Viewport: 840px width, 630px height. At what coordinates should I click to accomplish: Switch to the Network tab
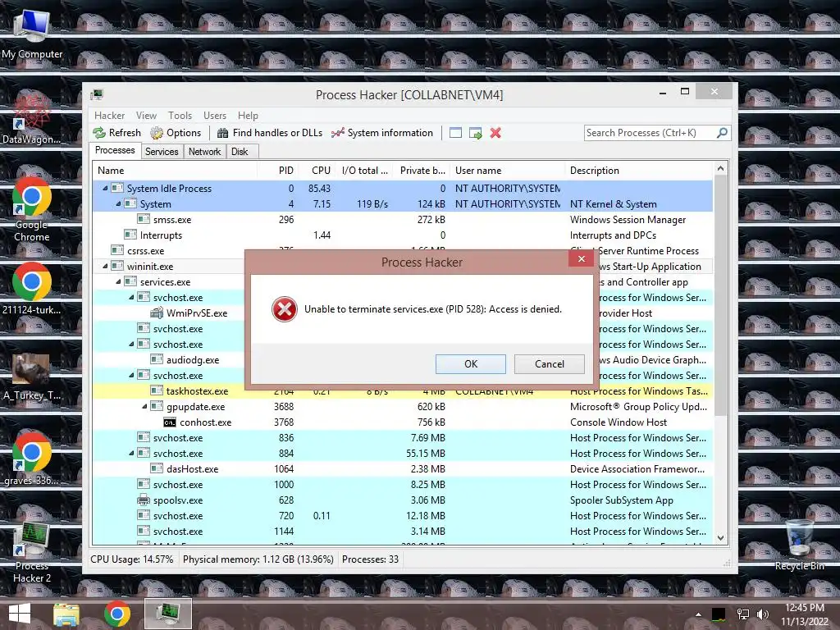pyautogui.click(x=204, y=152)
